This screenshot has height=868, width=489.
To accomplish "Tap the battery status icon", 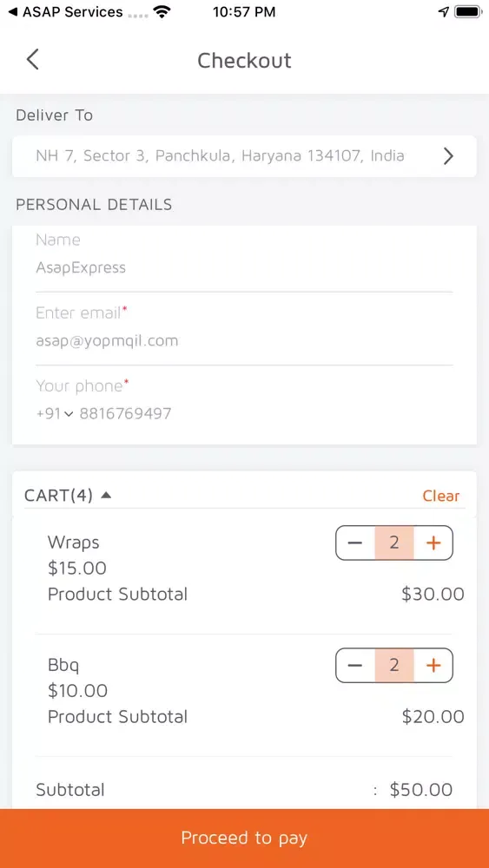I will tap(468, 12).
